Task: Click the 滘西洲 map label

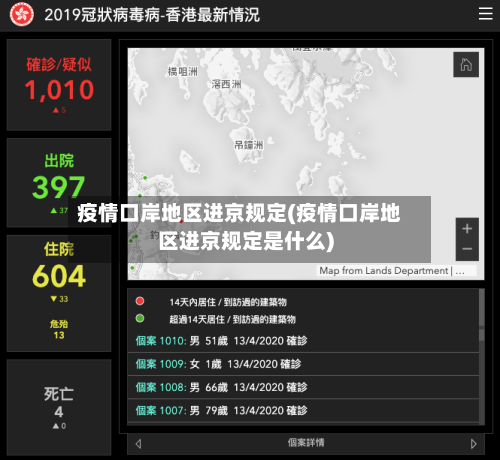Action: click(x=226, y=84)
